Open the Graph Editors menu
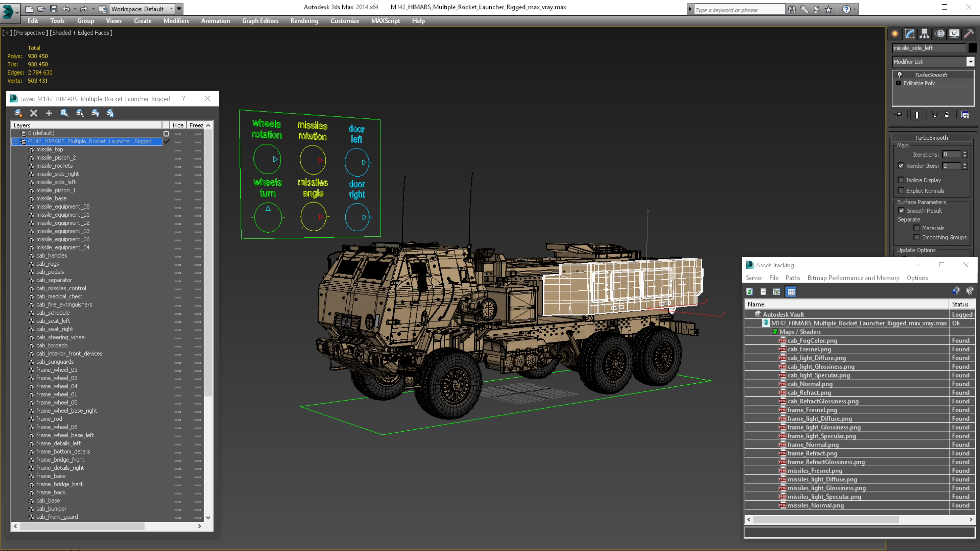Screen dimensions: 980x551 coord(260,21)
